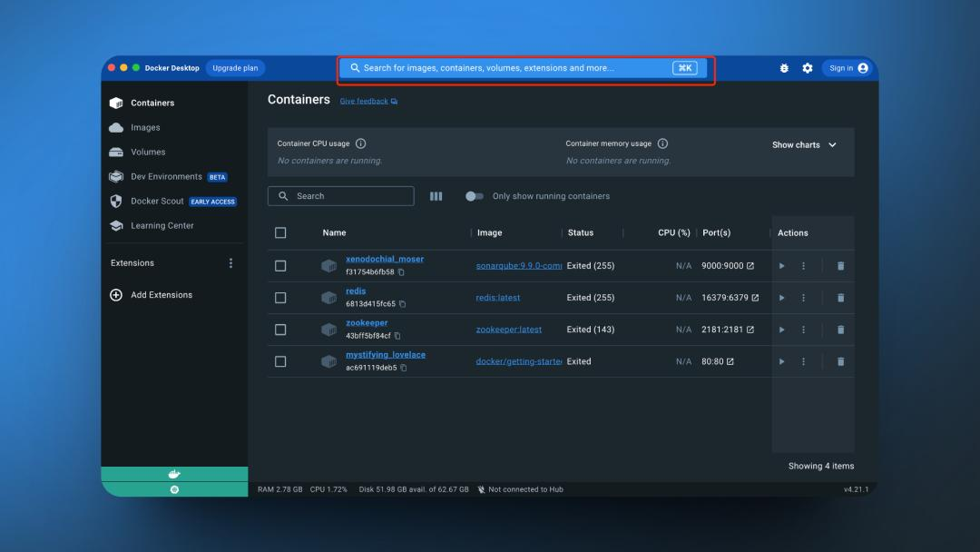
Task: Click the Upgrade plan button
Action: pos(235,67)
